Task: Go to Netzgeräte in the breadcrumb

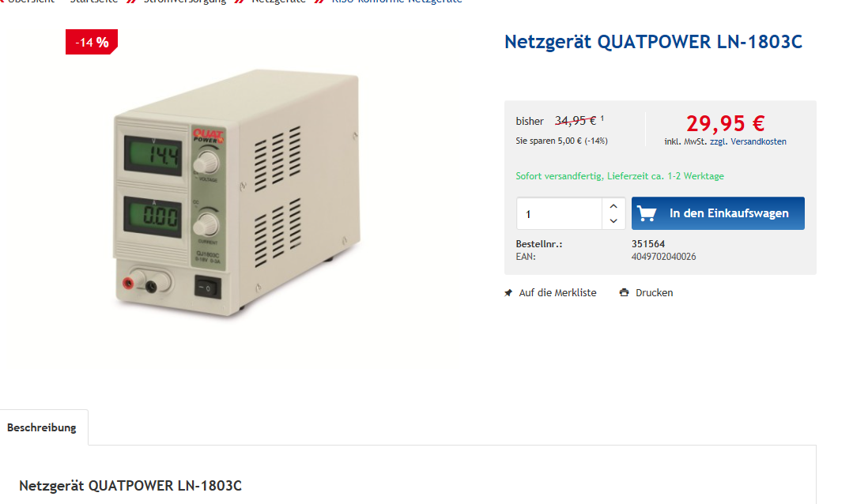Action: (278, 1)
